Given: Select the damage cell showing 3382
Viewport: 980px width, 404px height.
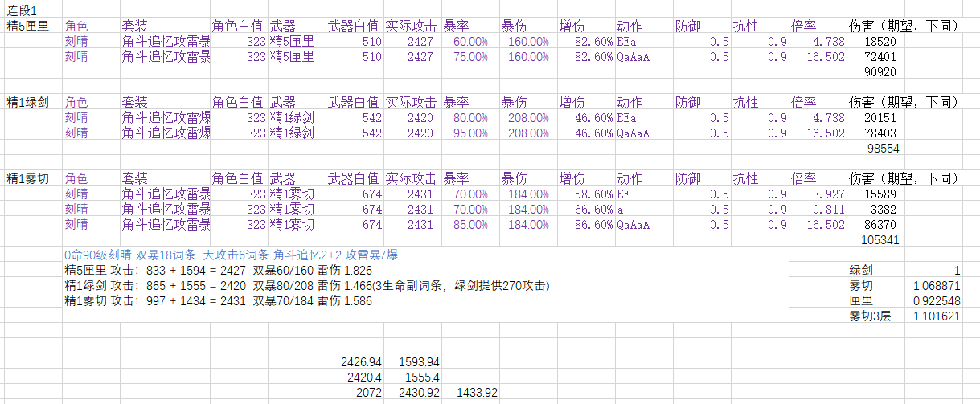Looking at the screenshot, I should [x=885, y=210].
